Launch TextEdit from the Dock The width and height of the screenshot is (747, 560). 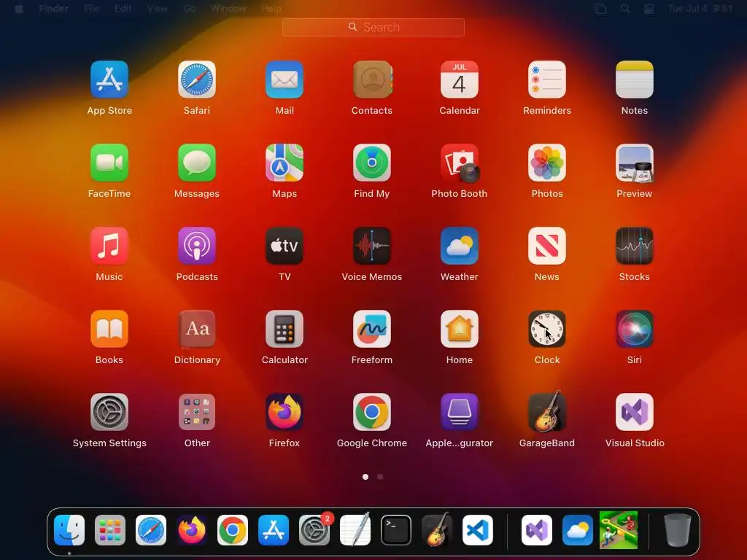[x=355, y=530]
